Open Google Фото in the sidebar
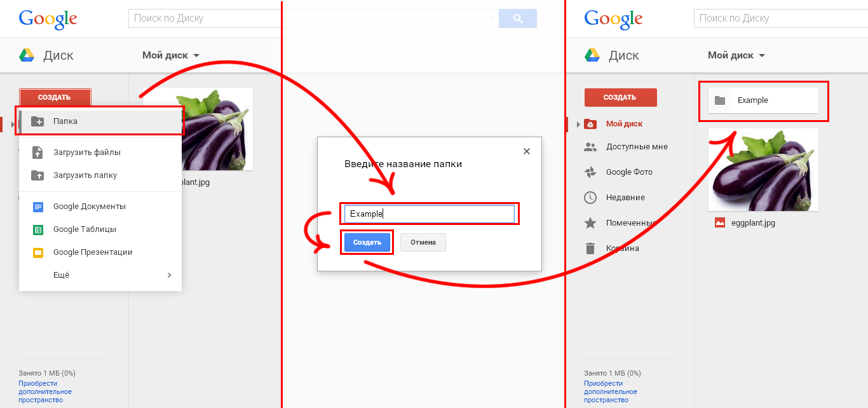 coord(629,172)
